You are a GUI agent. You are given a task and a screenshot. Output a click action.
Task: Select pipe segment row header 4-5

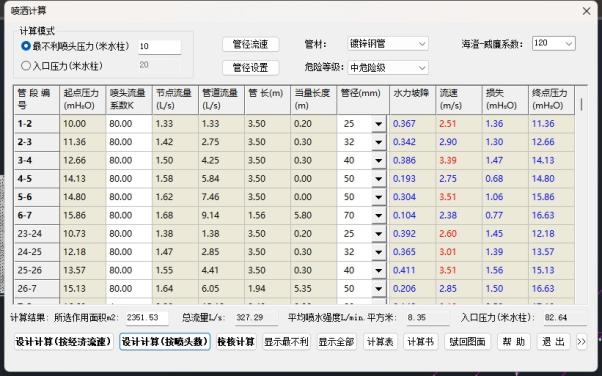point(36,179)
